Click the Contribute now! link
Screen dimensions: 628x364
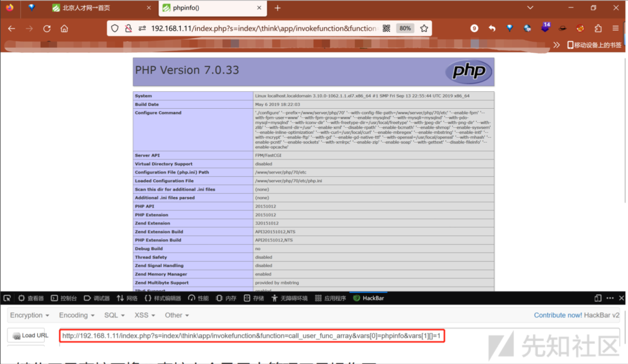tap(558, 315)
